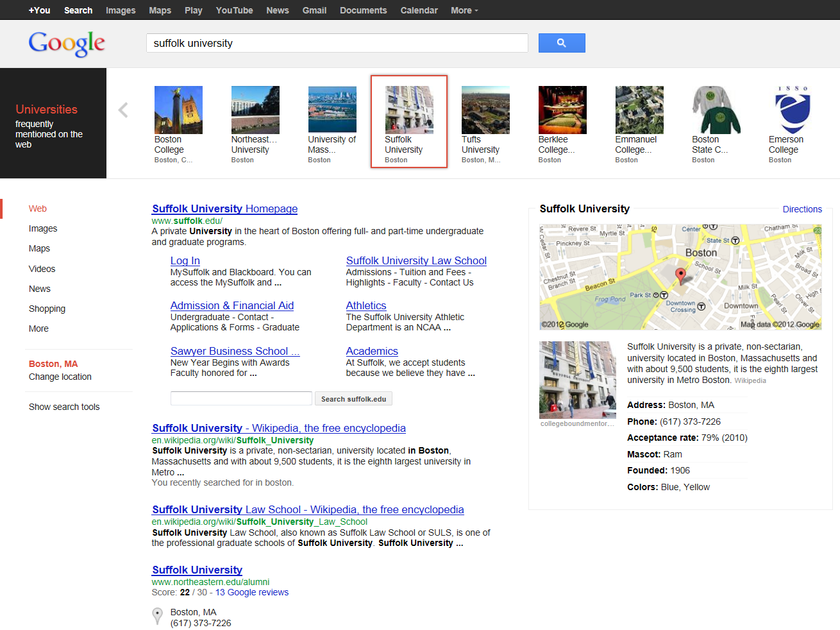The height and width of the screenshot is (630, 840).
Task: Open Suffolk University Law School sitelink
Action: click(x=416, y=260)
